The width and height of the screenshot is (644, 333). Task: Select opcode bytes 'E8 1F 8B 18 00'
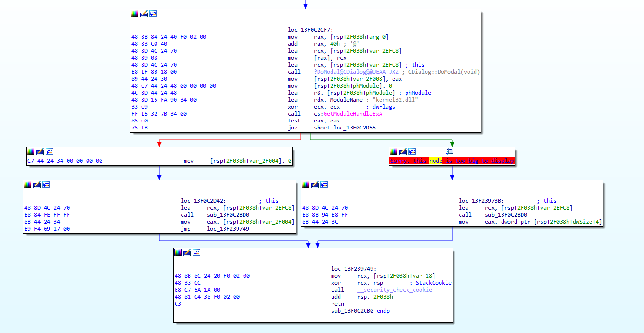point(154,72)
